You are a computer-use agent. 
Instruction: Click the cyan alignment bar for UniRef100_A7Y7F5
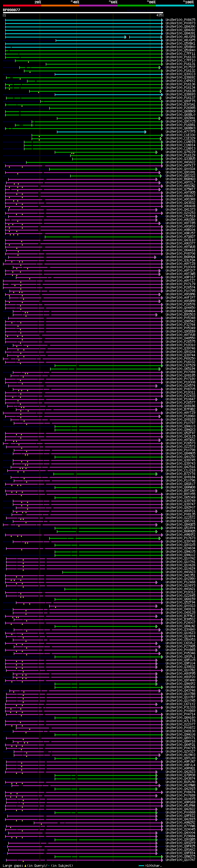(101, 132)
